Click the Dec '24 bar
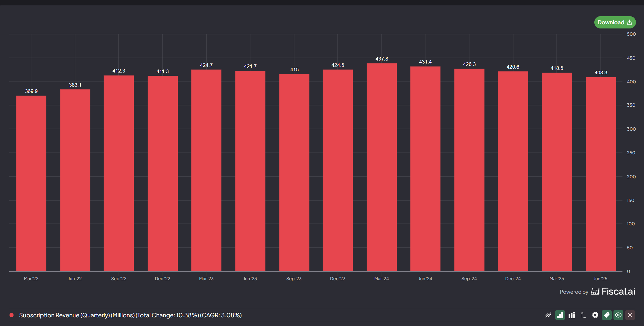The width and height of the screenshot is (644, 326). (x=513, y=171)
